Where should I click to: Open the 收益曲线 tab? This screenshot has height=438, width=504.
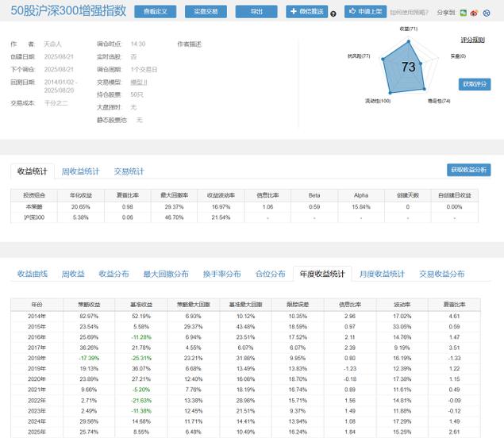pos(33,274)
